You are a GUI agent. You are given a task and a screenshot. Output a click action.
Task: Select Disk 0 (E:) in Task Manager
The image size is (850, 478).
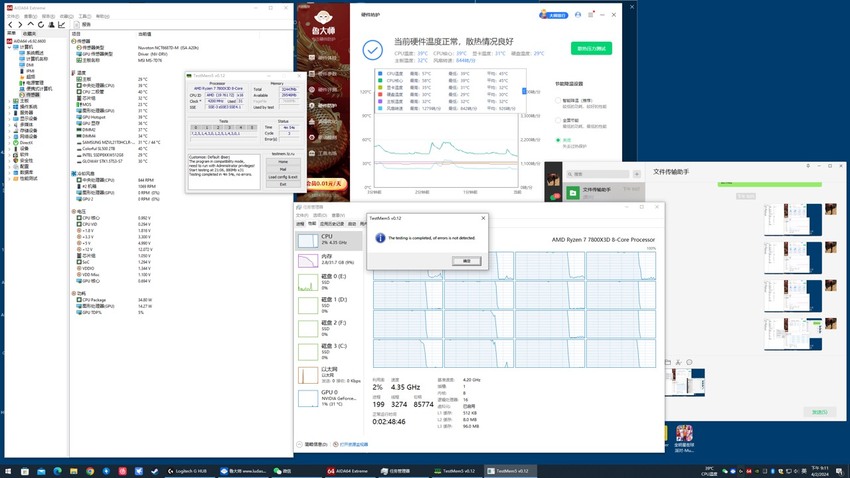(329, 282)
